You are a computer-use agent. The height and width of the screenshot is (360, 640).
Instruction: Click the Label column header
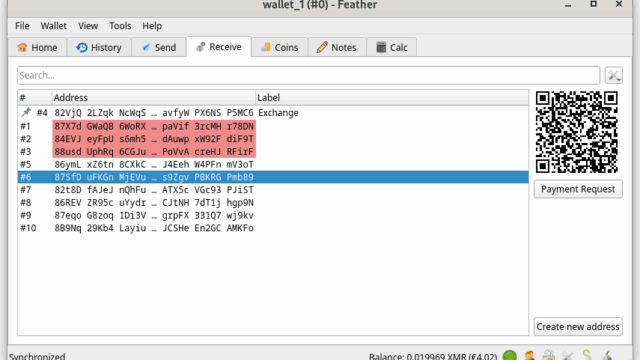392,98
